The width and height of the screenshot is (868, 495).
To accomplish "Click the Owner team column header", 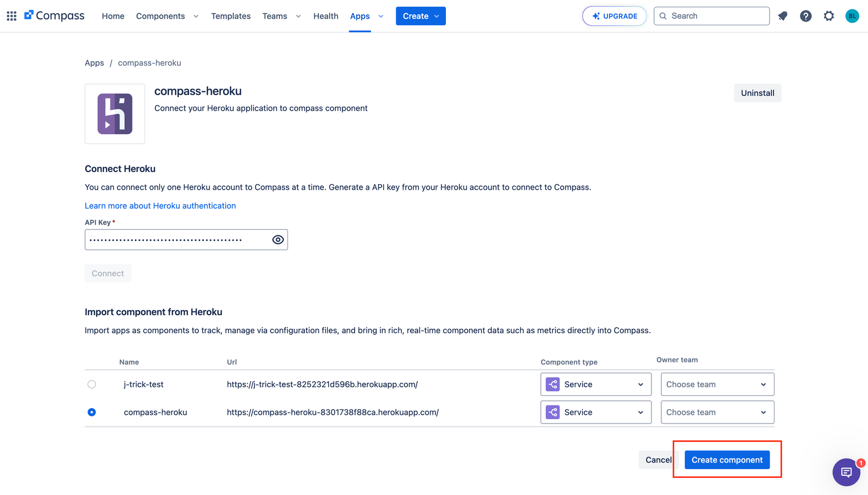I will click(x=677, y=360).
